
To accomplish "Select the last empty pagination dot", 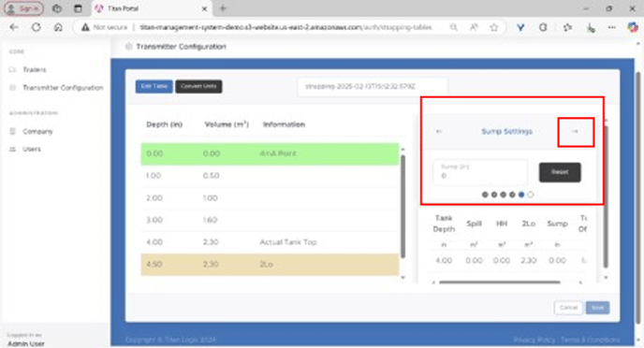I will (x=530, y=195).
